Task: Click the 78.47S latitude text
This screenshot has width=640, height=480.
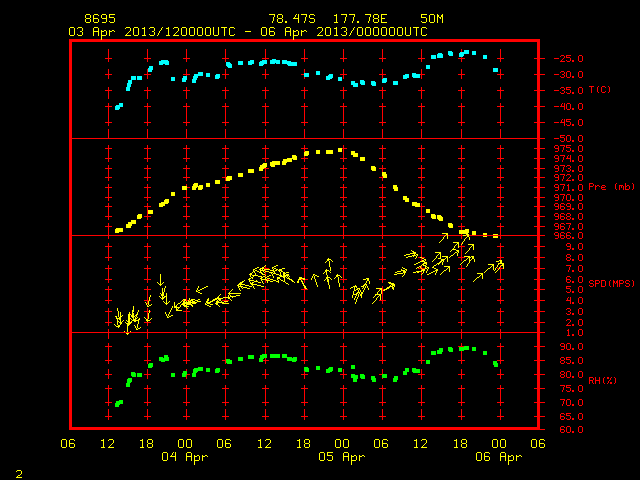Action: pyautogui.click(x=292, y=19)
